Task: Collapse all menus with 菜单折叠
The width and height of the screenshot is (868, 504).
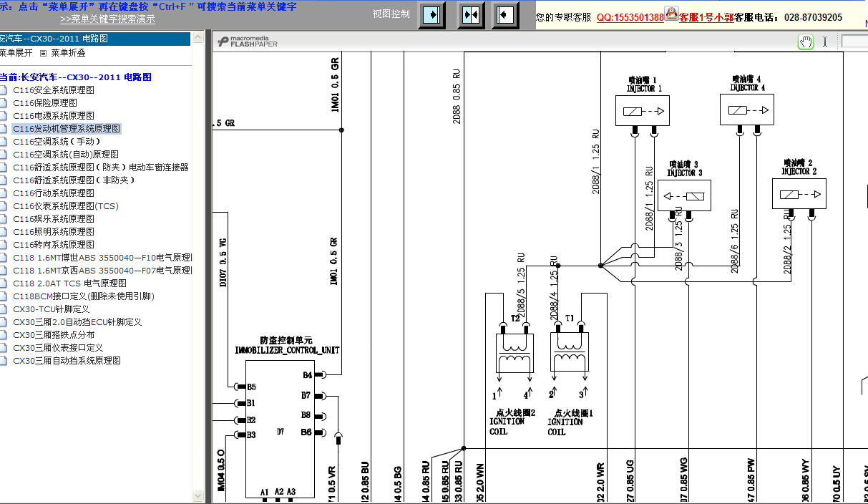Action: pos(67,52)
